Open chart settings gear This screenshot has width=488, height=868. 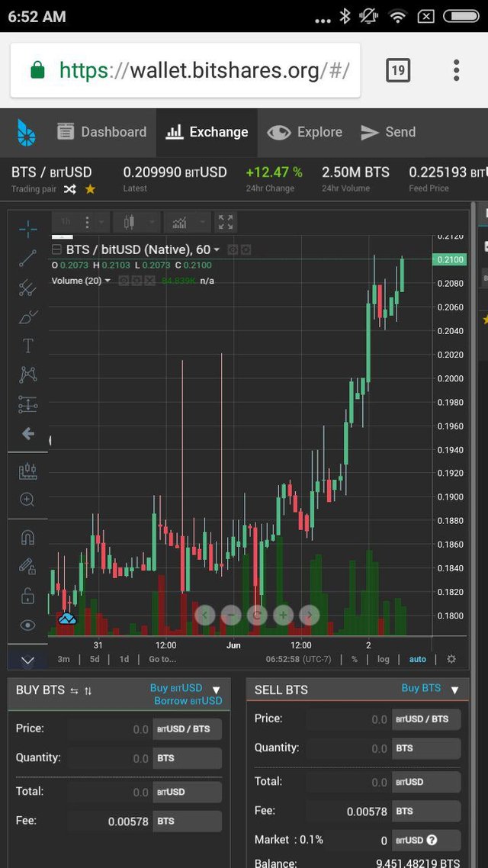coord(451,659)
